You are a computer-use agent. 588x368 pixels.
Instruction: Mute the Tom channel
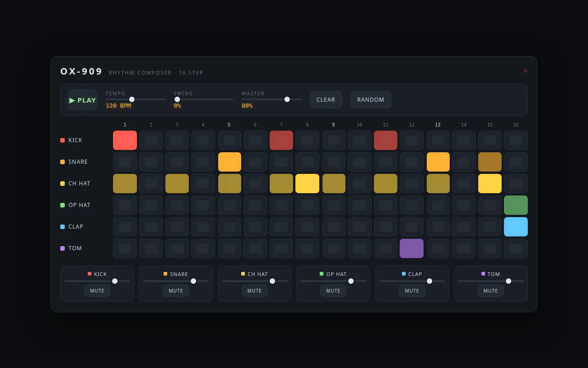click(x=491, y=291)
